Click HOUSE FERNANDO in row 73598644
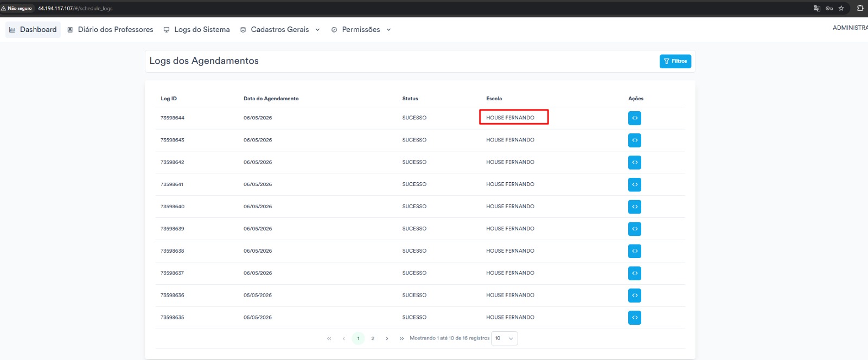Image resolution: width=868 pixels, height=360 pixels. (x=510, y=118)
